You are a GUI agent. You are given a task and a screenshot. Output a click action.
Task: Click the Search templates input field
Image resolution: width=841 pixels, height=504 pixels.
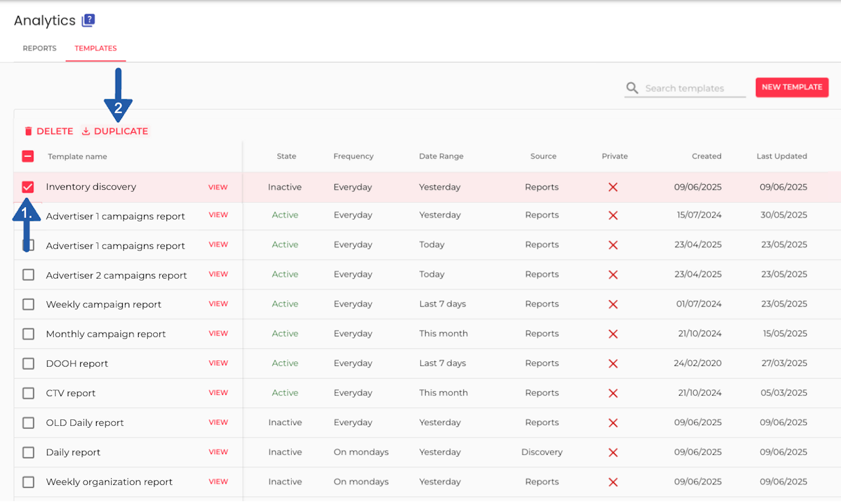[x=693, y=88]
